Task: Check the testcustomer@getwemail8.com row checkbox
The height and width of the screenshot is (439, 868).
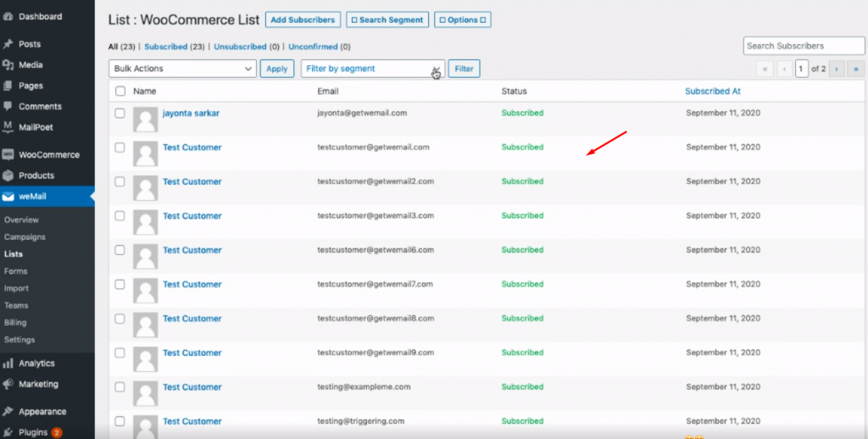Action: 120,319
